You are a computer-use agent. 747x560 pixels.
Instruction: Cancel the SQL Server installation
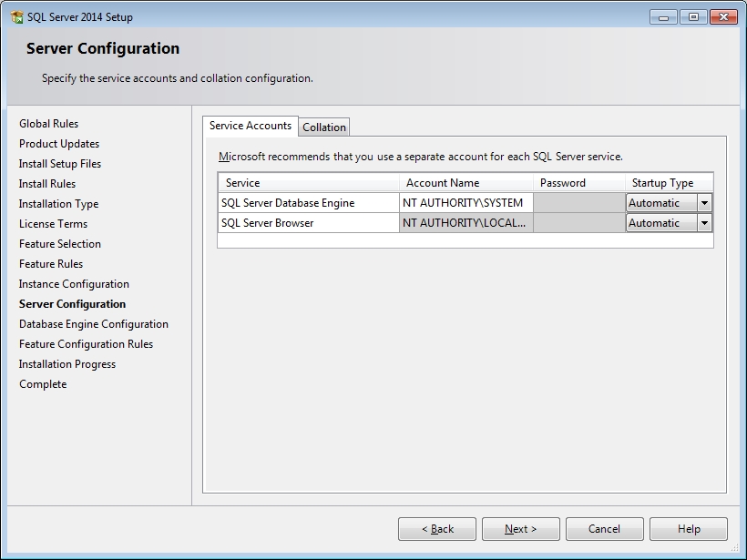604,528
